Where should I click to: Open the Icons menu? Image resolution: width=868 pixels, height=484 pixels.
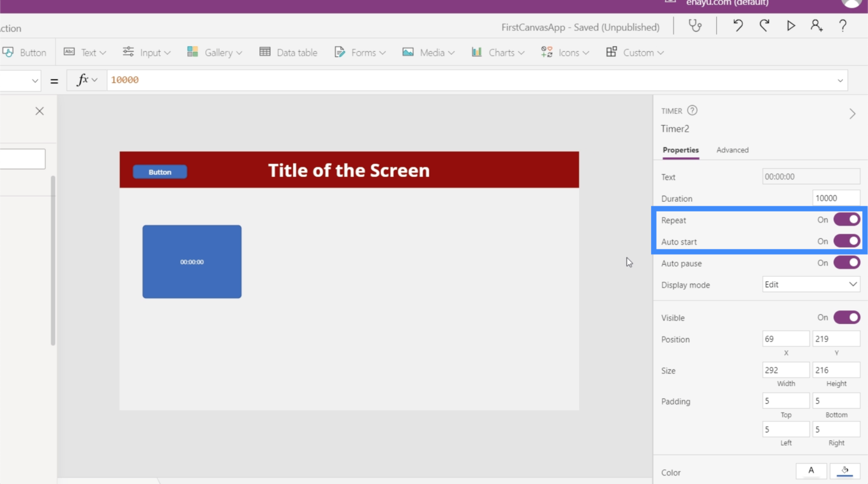pos(565,52)
